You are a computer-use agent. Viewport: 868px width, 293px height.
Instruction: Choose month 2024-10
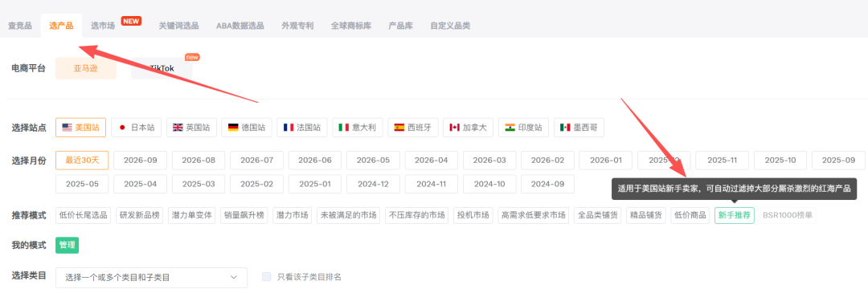pos(489,184)
